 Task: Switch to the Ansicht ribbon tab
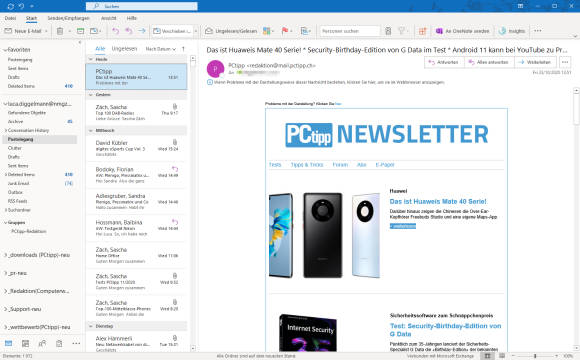click(x=108, y=18)
